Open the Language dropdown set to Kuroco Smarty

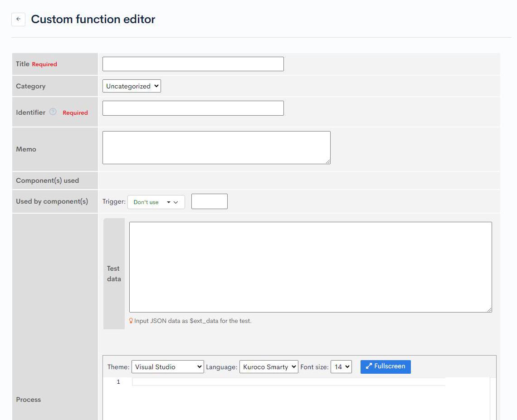[268, 366]
